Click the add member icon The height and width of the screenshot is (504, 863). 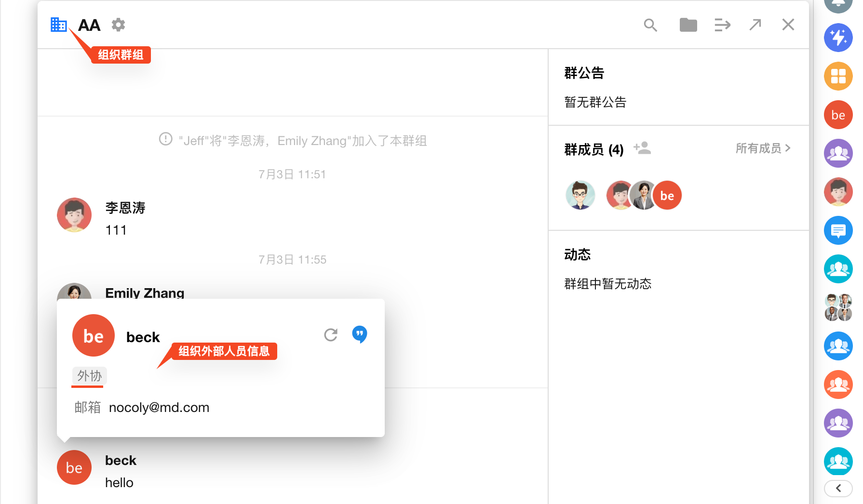click(642, 148)
